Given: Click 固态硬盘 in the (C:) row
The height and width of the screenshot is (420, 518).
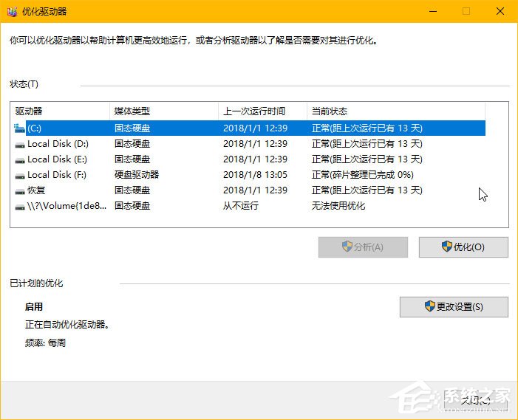Looking at the screenshot, I should 132,128.
